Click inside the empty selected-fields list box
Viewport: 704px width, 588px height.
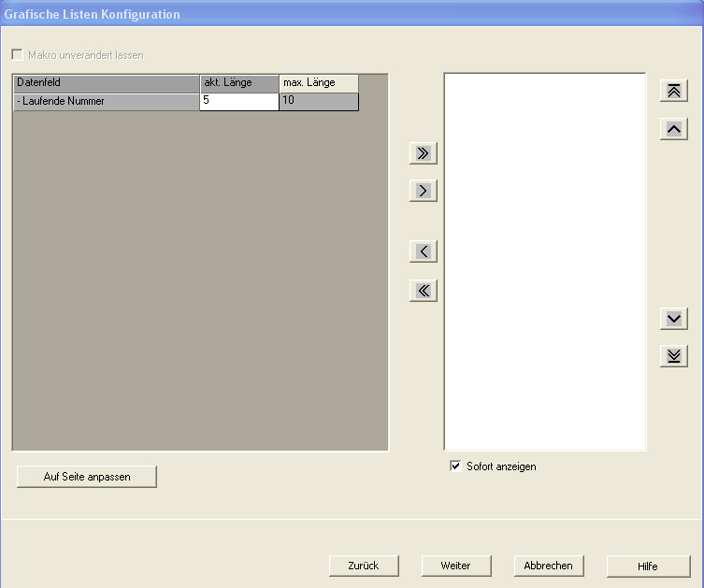click(545, 262)
